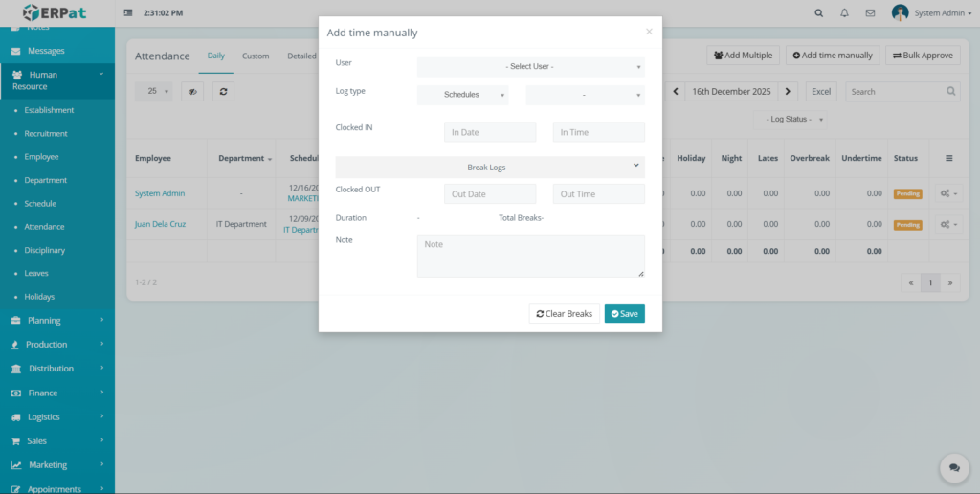Image resolution: width=980 pixels, height=494 pixels.
Task: Open the empty schedule dropdown beside Schedules
Action: (585, 95)
